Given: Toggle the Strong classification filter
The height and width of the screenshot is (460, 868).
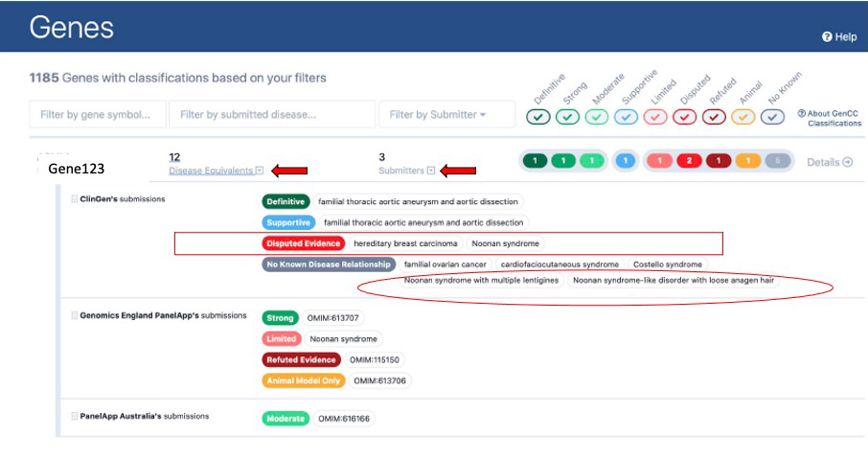Looking at the screenshot, I should [567, 117].
